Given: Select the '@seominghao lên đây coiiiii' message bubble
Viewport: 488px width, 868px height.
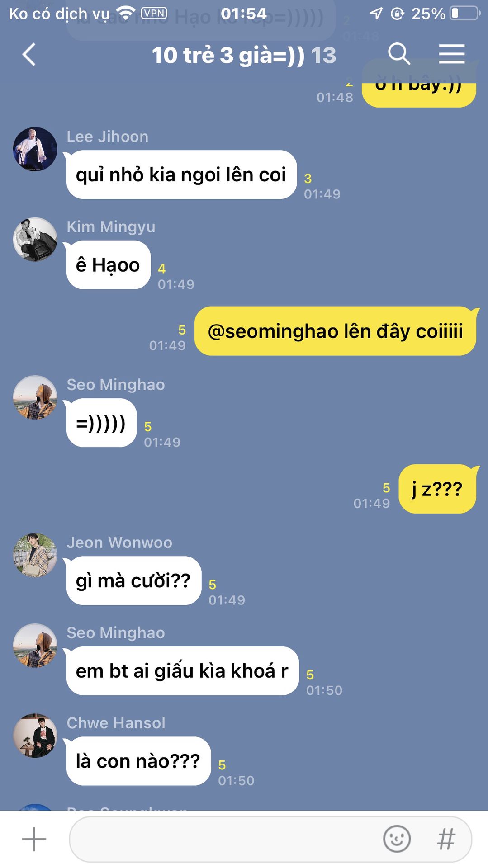Looking at the screenshot, I should click(335, 331).
